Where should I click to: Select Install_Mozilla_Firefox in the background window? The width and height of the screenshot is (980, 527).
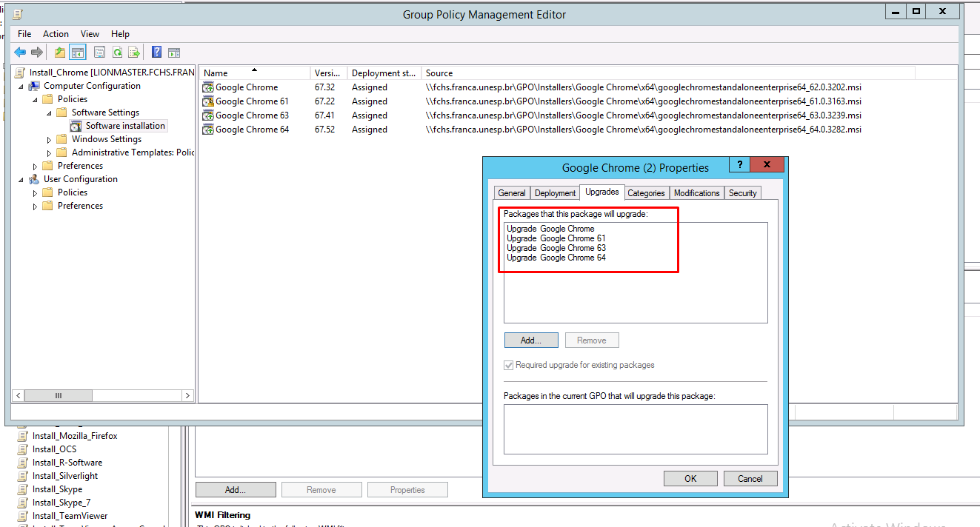coord(75,436)
